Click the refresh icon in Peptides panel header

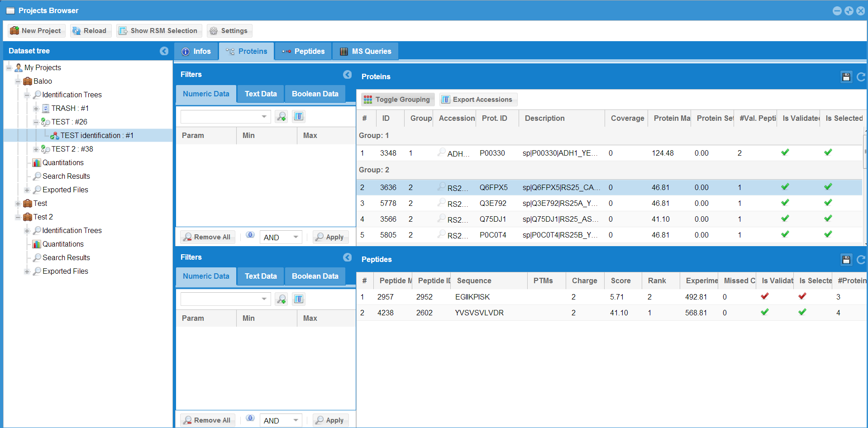(861, 260)
